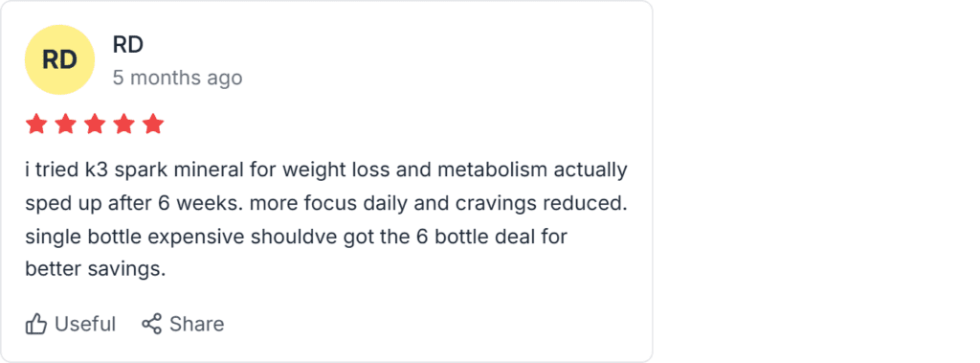
Task: Click the yellow RD avatar circle
Action: coord(59,60)
